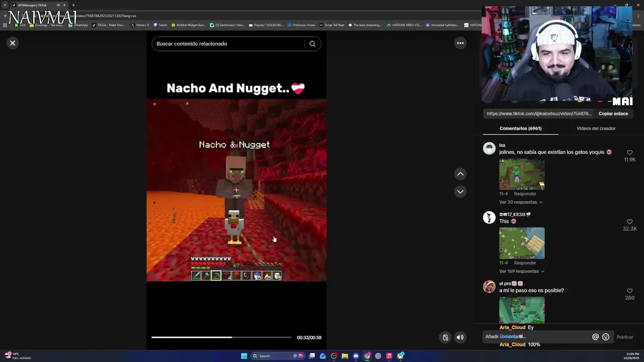Go to the previous video with the up arrow

(x=460, y=174)
